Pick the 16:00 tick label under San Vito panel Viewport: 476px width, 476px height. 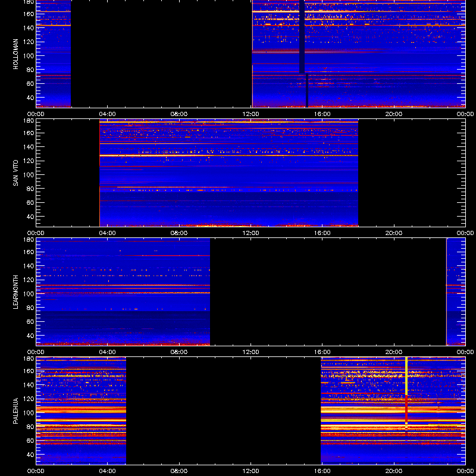(x=322, y=233)
